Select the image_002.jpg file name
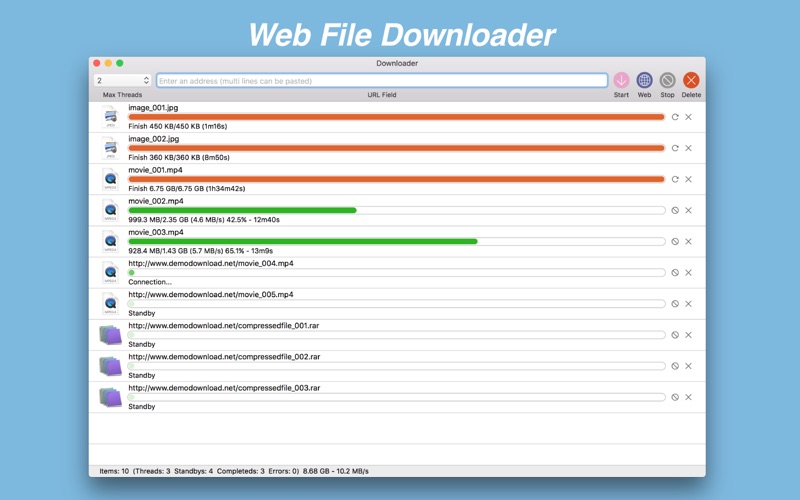This screenshot has width=800, height=500. (x=154, y=139)
